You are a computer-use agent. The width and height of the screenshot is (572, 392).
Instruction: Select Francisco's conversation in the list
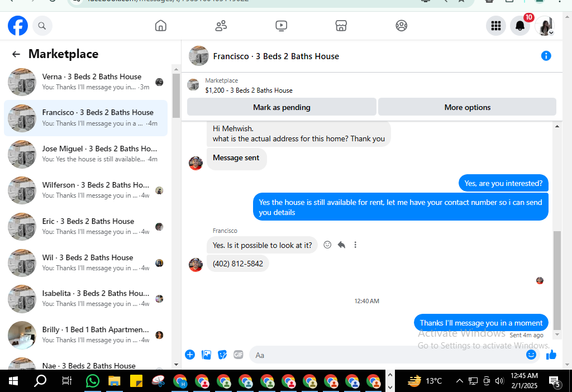pos(85,118)
